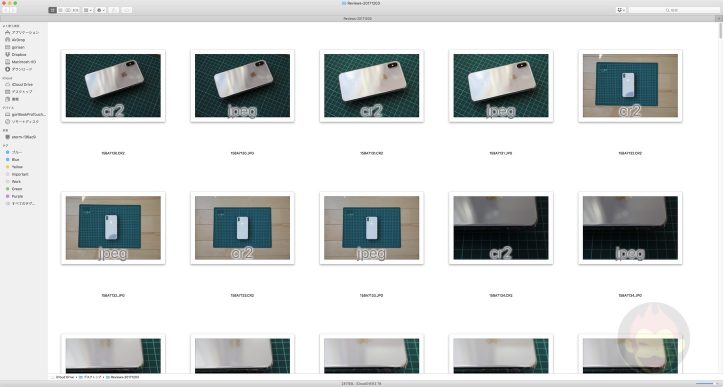Select file name 1S8A7130.JPG
The width and height of the screenshot is (723, 387).
tap(242, 153)
